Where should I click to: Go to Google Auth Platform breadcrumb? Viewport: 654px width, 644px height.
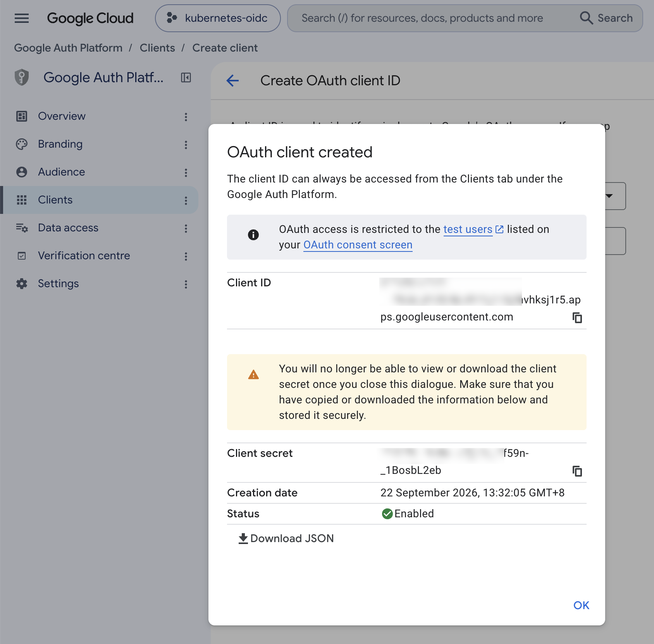tap(68, 48)
